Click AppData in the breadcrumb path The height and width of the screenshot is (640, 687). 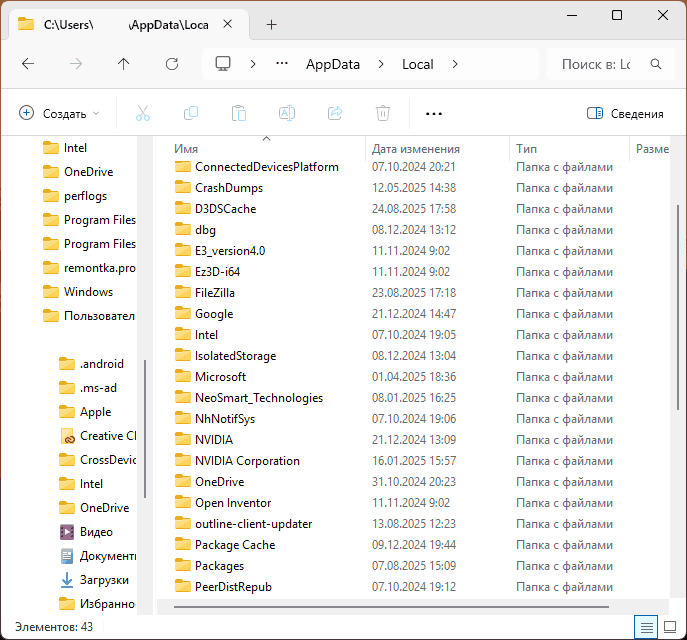(x=333, y=64)
